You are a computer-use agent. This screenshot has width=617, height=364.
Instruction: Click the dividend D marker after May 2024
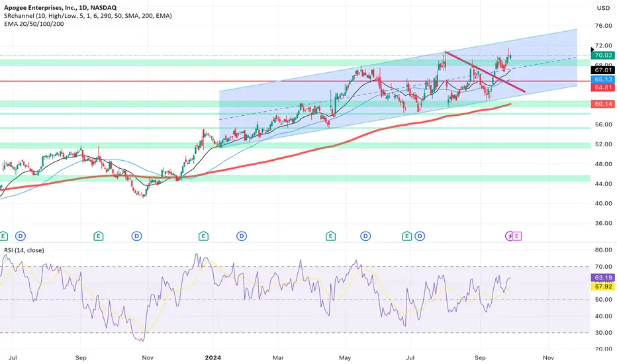pos(365,236)
